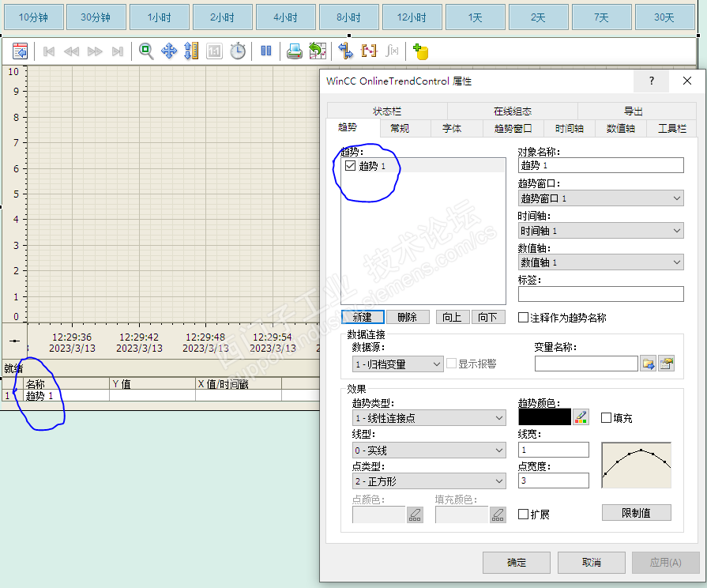The image size is (707, 588).
Task: Click the calculate statistics f(x) icon
Action: pyautogui.click(x=392, y=51)
